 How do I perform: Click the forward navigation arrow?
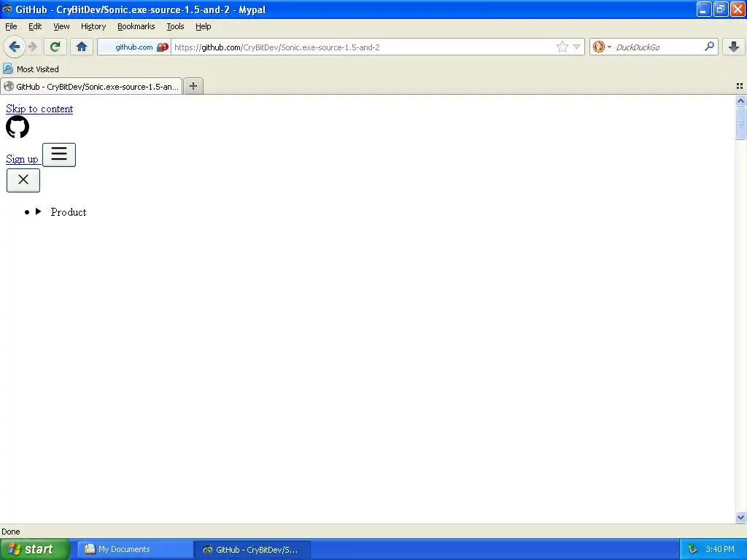coord(33,47)
